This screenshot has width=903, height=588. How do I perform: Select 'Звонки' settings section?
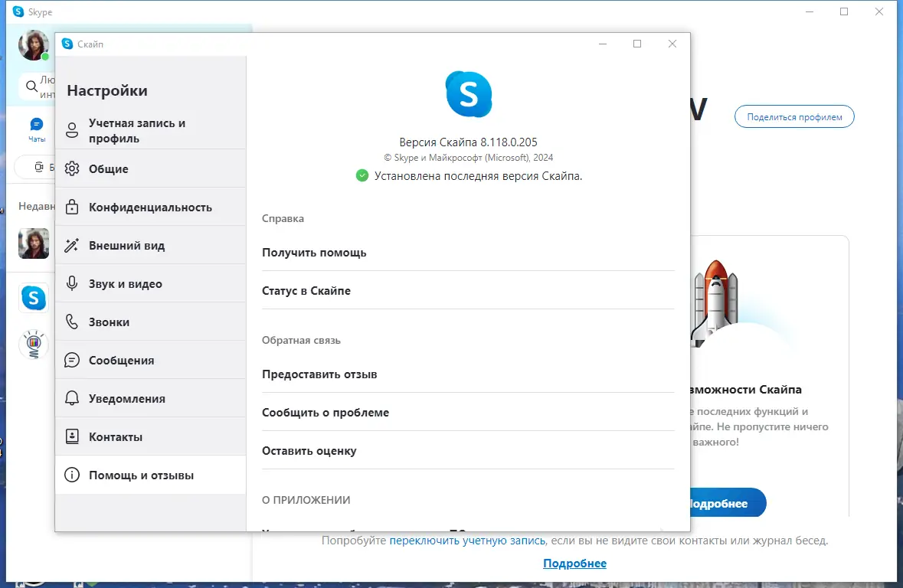(151, 322)
